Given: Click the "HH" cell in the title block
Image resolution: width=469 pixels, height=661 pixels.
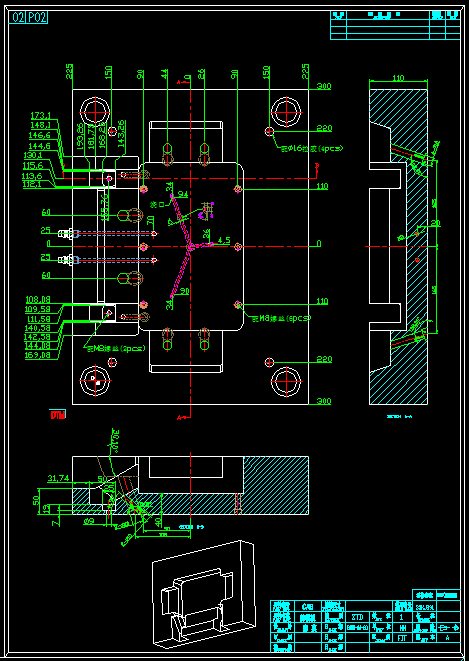Looking at the screenshot, I should pos(402,627).
